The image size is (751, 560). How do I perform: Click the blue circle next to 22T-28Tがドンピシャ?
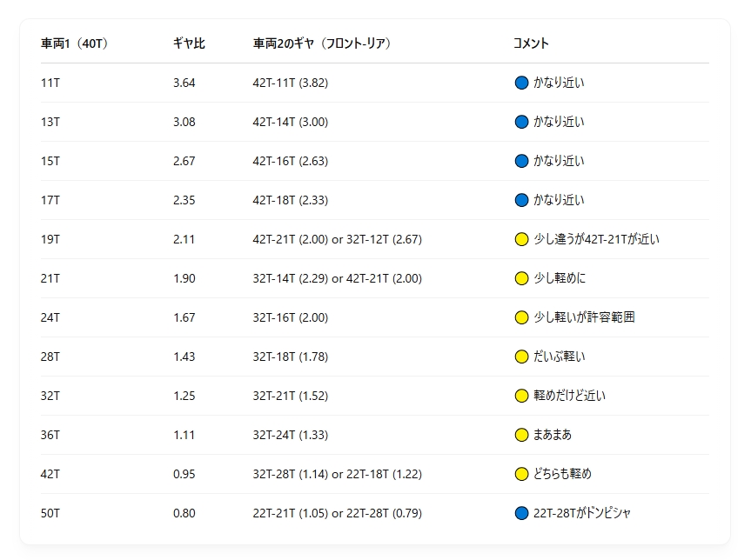521,514
